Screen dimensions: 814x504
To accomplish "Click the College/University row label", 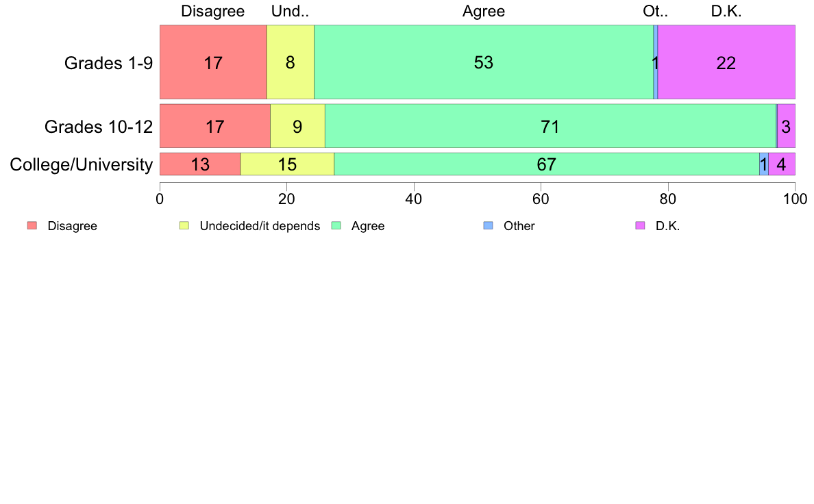I will click(82, 164).
